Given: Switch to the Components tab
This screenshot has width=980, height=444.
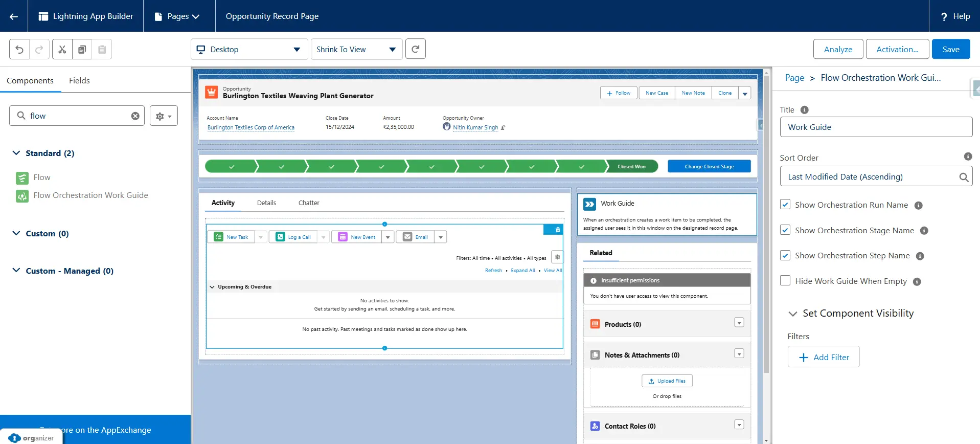Looking at the screenshot, I should pyautogui.click(x=30, y=80).
